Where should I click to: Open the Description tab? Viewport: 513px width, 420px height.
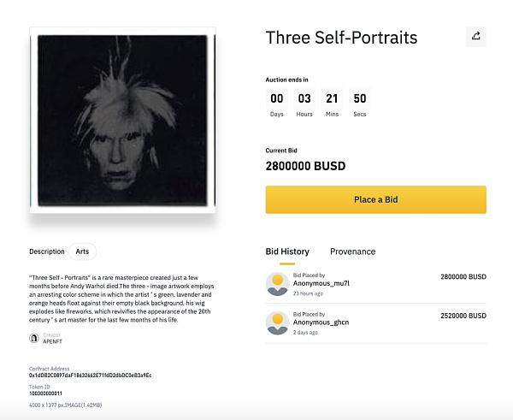[x=47, y=251]
